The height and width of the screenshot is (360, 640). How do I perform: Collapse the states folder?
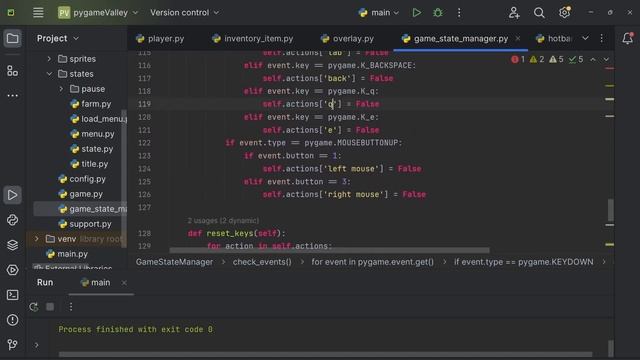click(49, 74)
